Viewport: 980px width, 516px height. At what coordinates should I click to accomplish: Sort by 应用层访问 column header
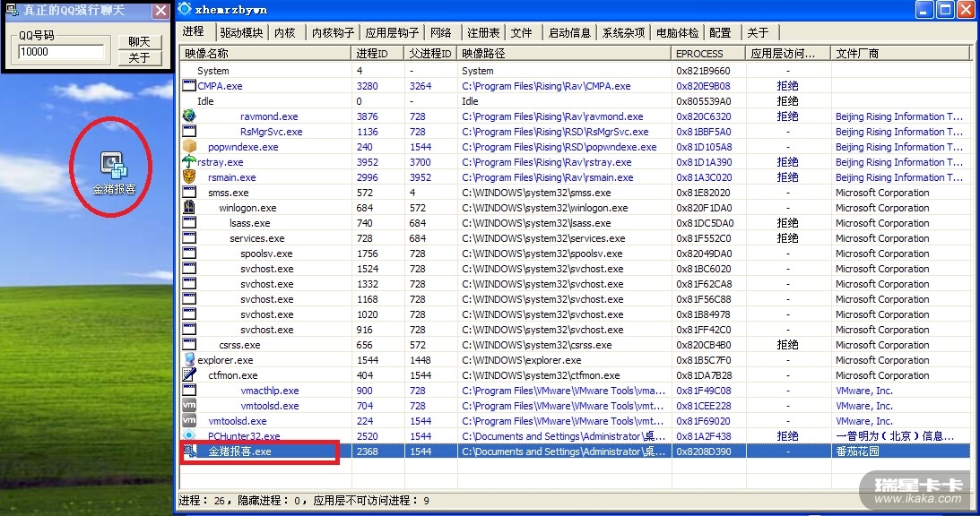point(788,54)
